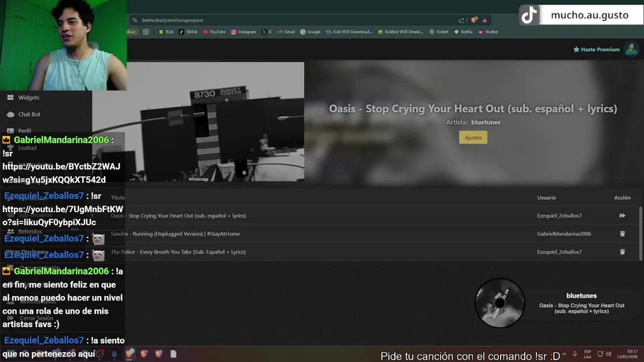Open the user profile avatar at top right
This screenshot has height=362, width=644.
(631, 49)
